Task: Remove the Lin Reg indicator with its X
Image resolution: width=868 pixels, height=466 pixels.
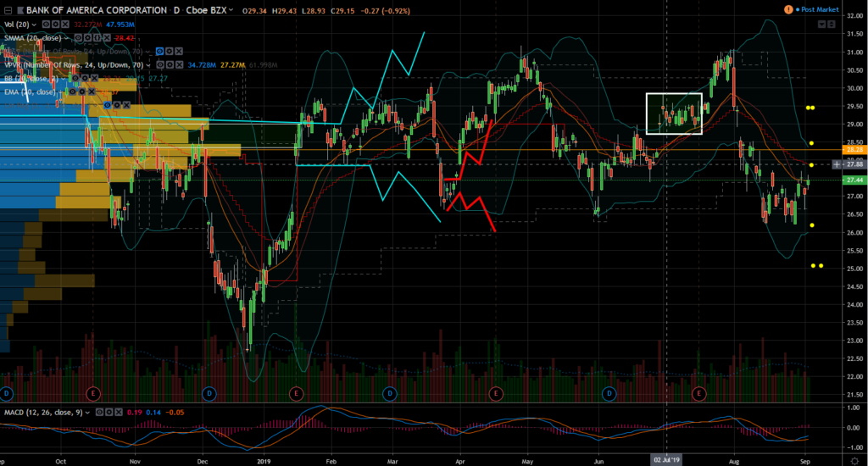Action: tap(127, 105)
